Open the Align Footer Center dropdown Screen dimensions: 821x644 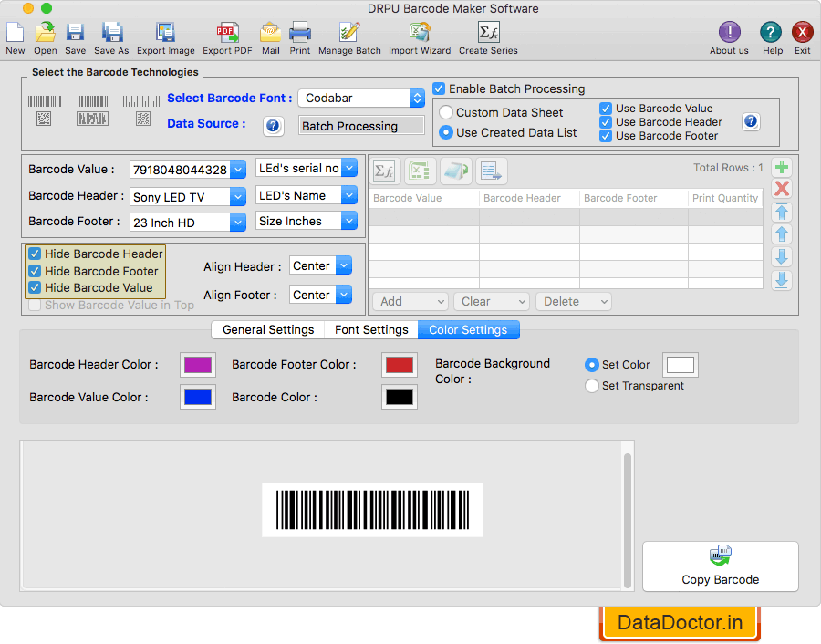point(344,295)
